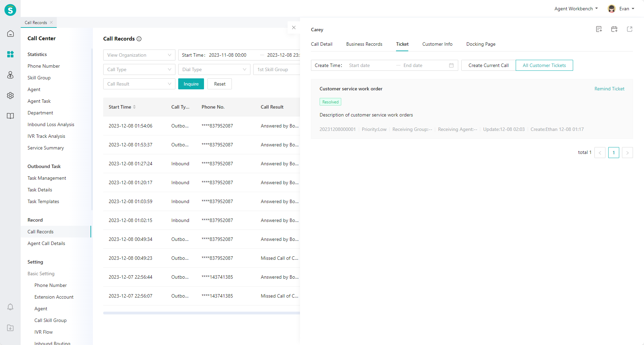Open Agent Call Details menu item

[x=46, y=243]
